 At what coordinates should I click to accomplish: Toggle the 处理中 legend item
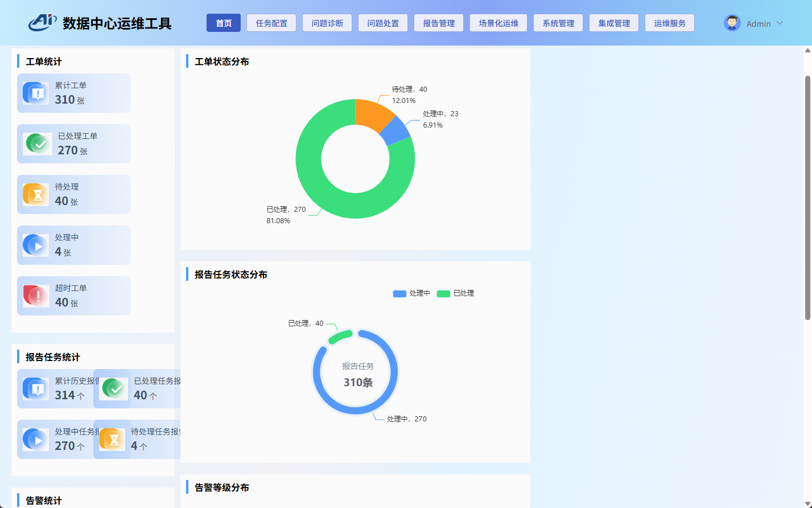click(411, 293)
